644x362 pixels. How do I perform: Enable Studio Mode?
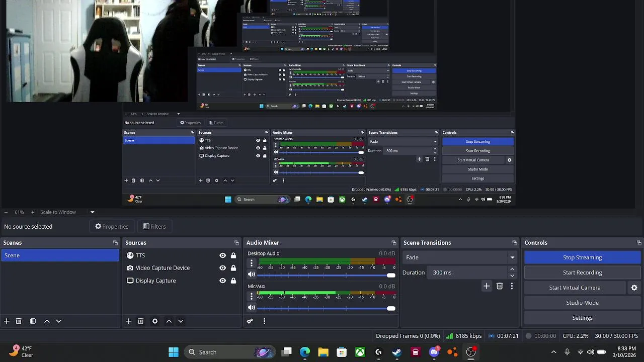click(x=582, y=303)
